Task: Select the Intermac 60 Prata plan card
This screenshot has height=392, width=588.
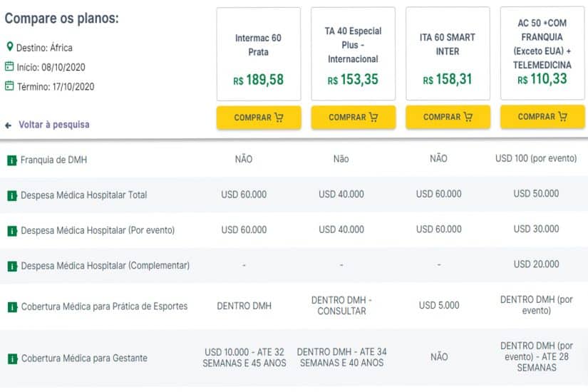Action: tap(259, 54)
